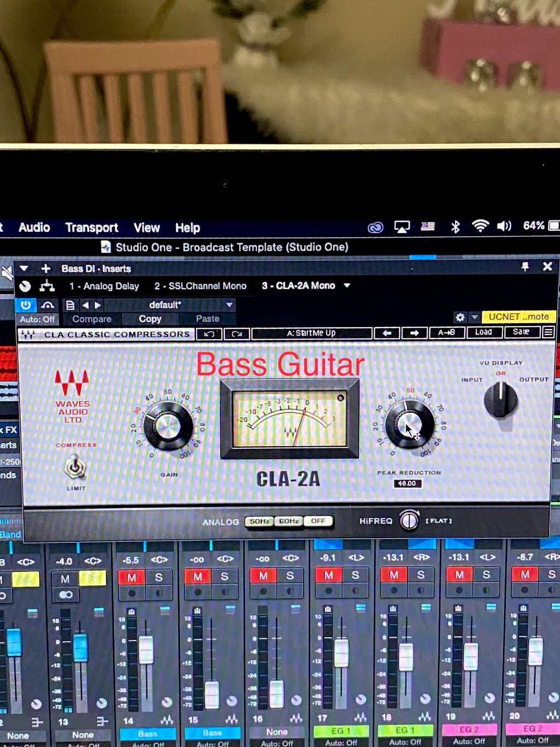The height and width of the screenshot is (747, 560).
Task: Click the Peak Reduction knob
Action: [x=409, y=425]
